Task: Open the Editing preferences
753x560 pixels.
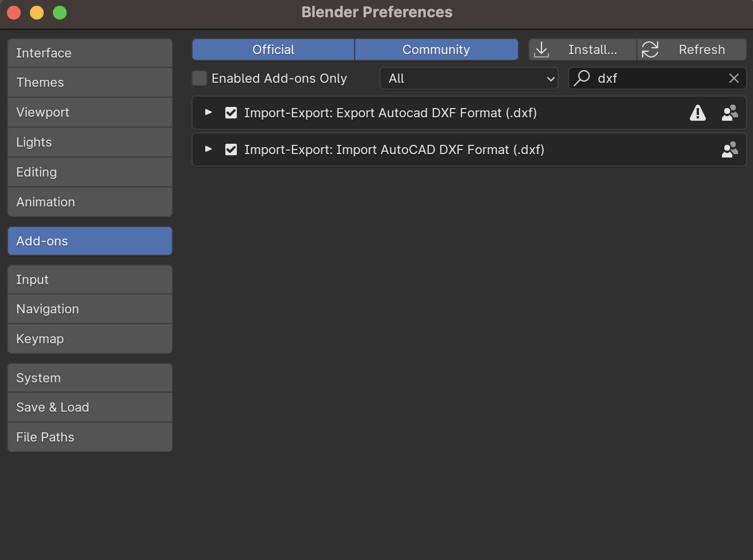Action: [90, 172]
